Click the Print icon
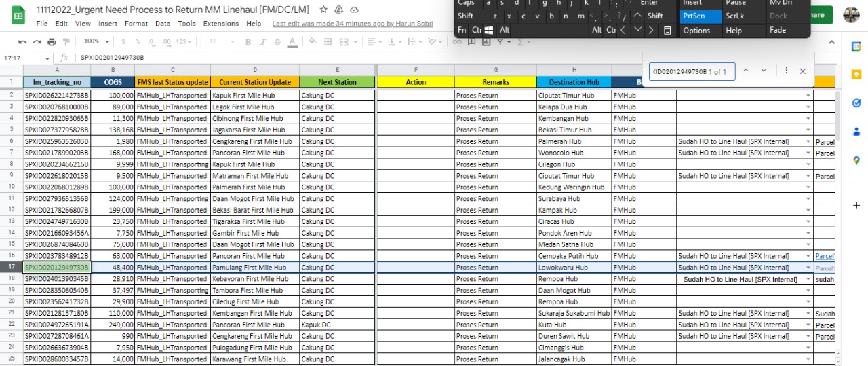This screenshot has height=366, width=868. [x=52, y=42]
